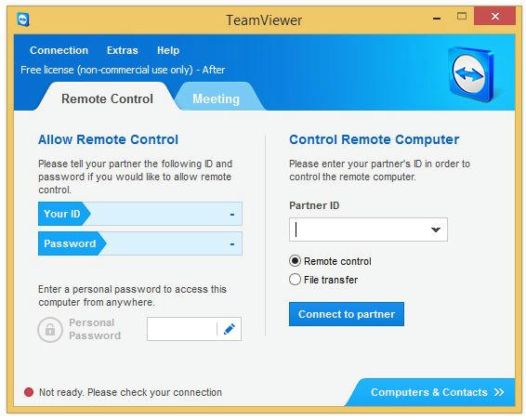Select the File transfer radio button
The image size is (526, 420).
295,279
